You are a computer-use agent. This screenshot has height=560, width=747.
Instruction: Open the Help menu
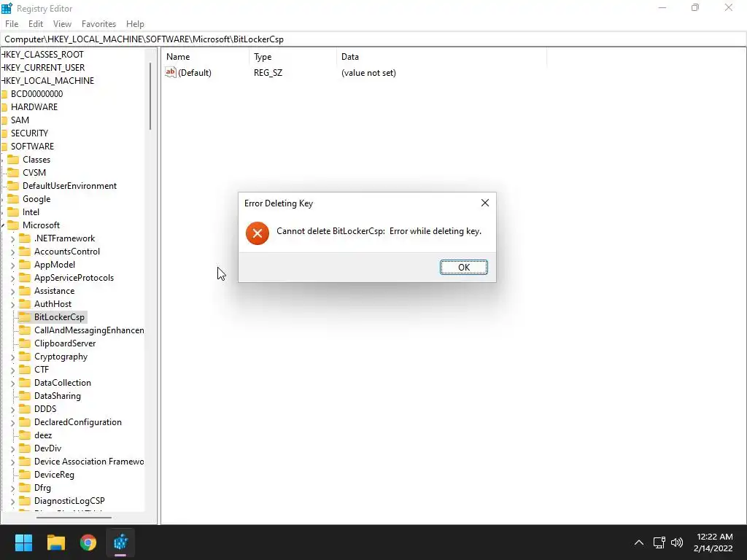[x=135, y=24]
